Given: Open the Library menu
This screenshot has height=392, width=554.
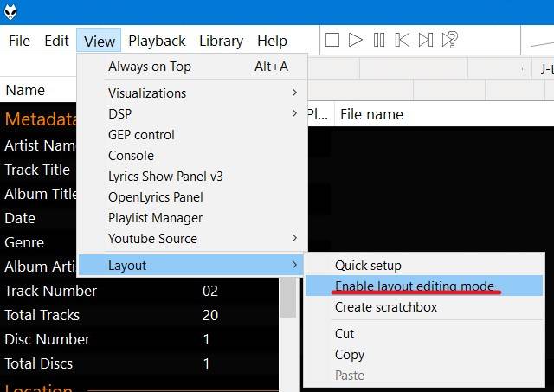Looking at the screenshot, I should [222, 41].
